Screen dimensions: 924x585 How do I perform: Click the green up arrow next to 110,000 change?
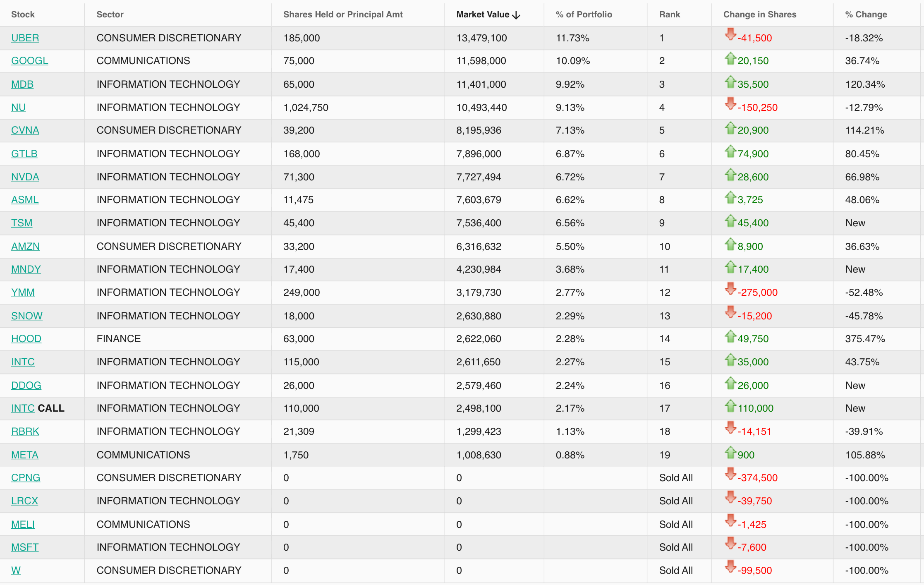click(x=730, y=406)
